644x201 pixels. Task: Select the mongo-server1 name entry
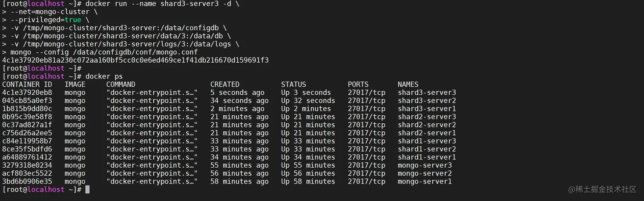pyautogui.click(x=425, y=181)
